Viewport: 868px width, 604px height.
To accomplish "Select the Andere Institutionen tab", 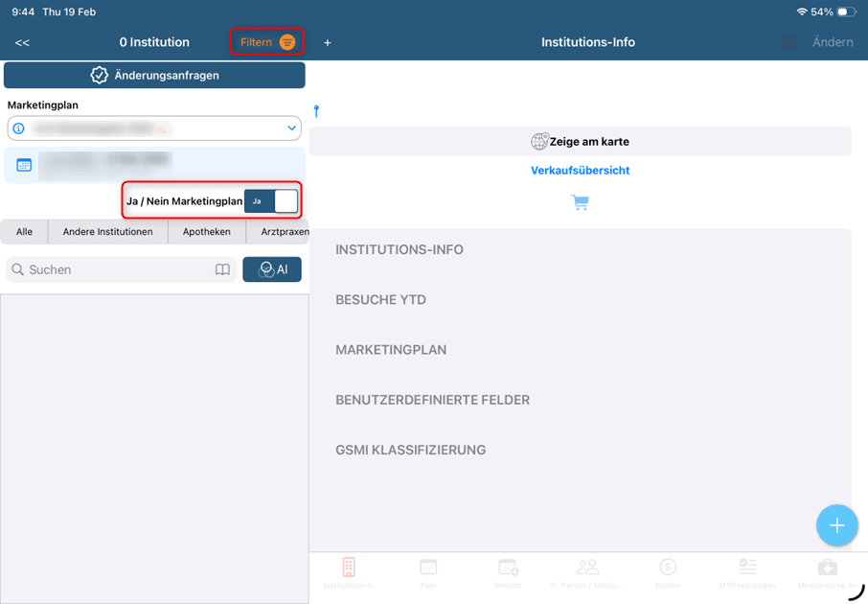I will [x=107, y=232].
